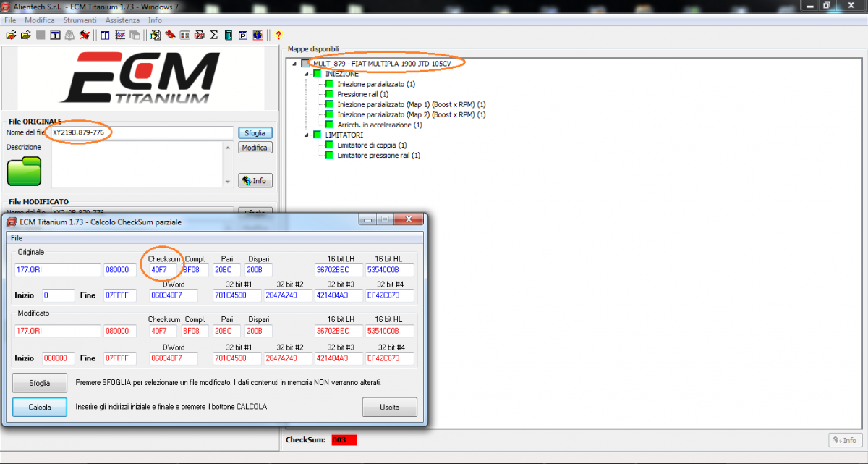Click Sfoglia next to the original file name
The height and width of the screenshot is (464, 868).
[x=255, y=132]
